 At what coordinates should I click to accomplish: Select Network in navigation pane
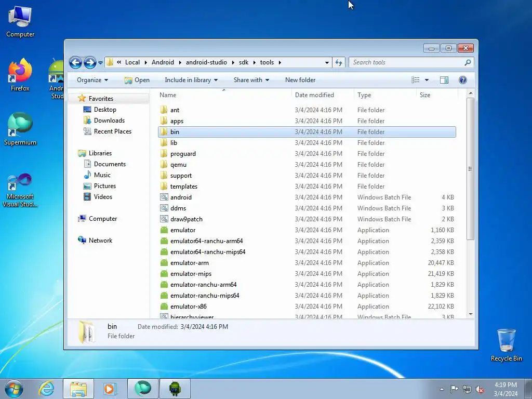(100, 241)
